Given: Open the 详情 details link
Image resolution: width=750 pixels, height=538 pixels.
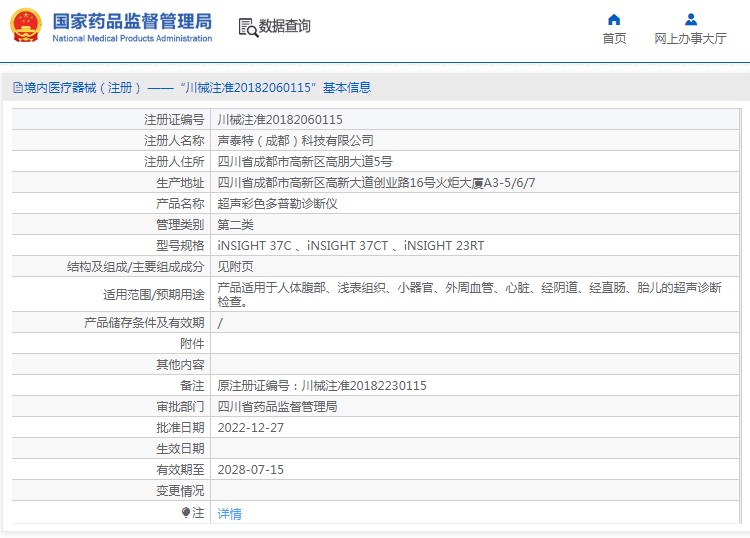Looking at the screenshot, I should point(230,514).
